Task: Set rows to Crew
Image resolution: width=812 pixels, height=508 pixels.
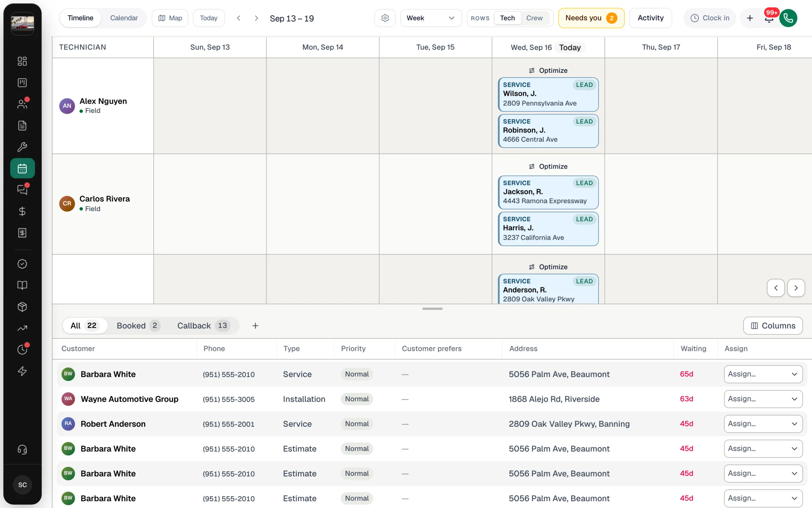Action: coord(535,18)
